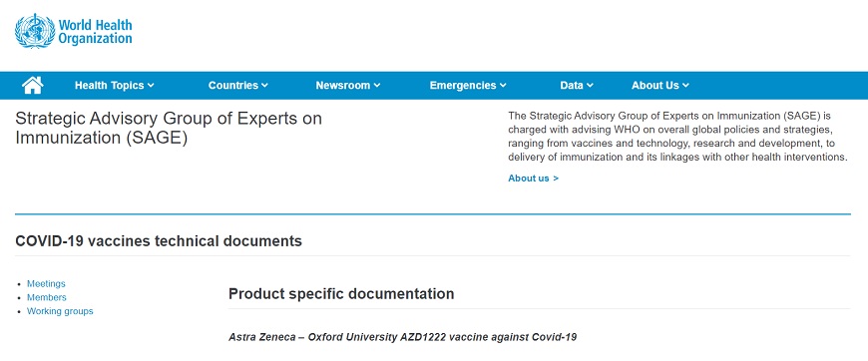The height and width of the screenshot is (361, 868).
Task: Open the Emergencies menu
Action: (x=468, y=86)
